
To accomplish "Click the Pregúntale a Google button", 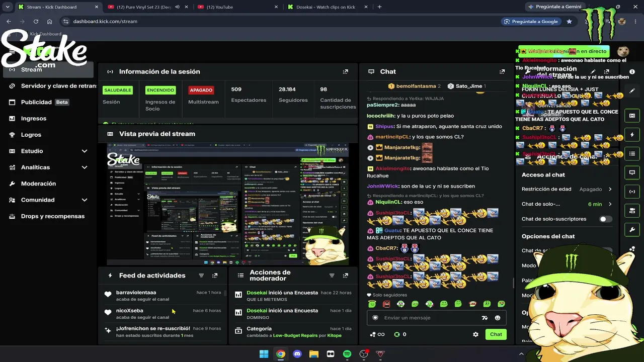I will point(531,22).
